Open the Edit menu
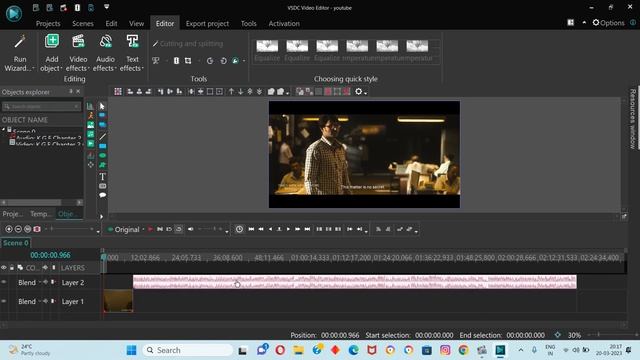640x360 pixels. pos(111,23)
